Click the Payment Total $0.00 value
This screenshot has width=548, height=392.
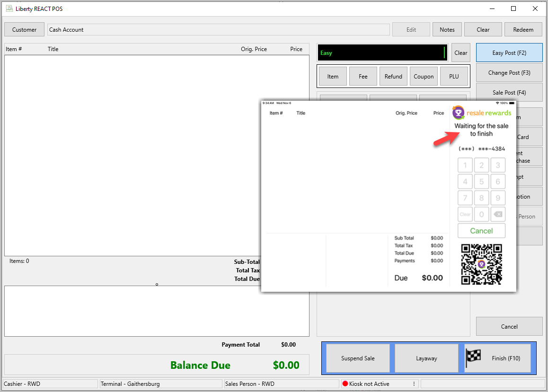click(288, 345)
